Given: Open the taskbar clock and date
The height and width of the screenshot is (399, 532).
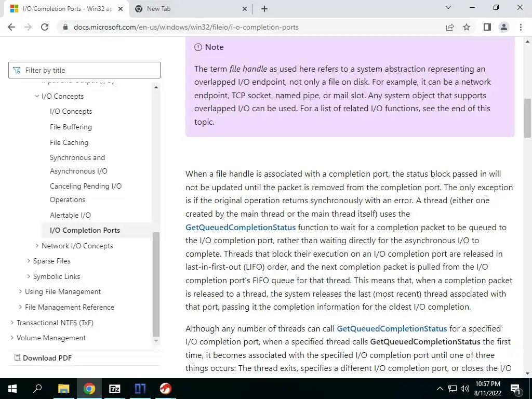Looking at the screenshot, I should pos(487,389).
